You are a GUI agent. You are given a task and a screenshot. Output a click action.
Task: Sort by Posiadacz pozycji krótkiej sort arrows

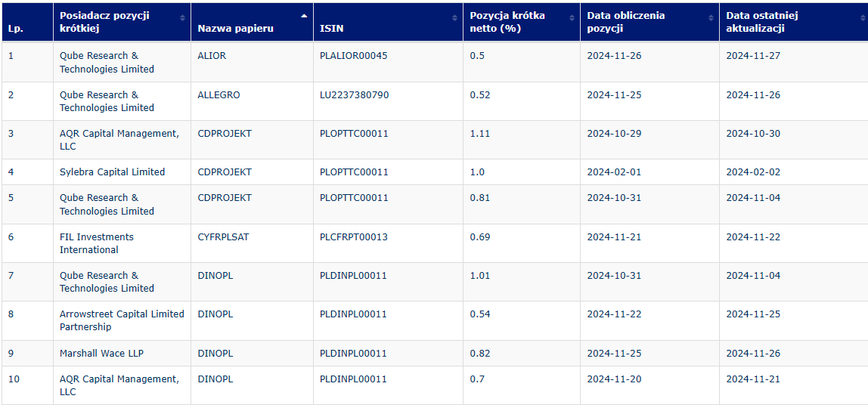[x=182, y=17]
